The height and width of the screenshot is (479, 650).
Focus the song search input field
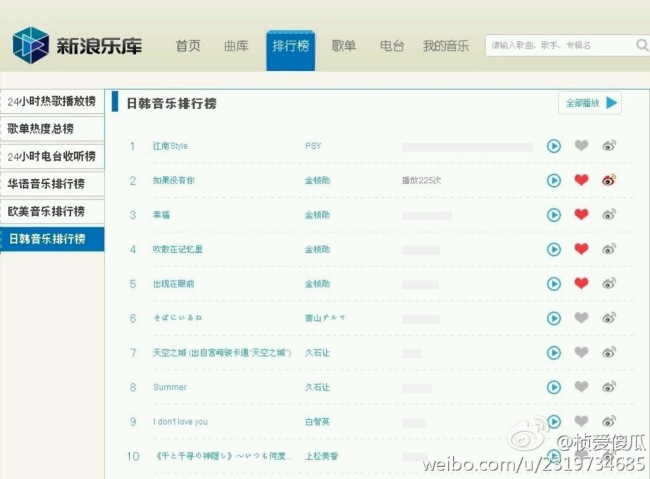coord(560,45)
